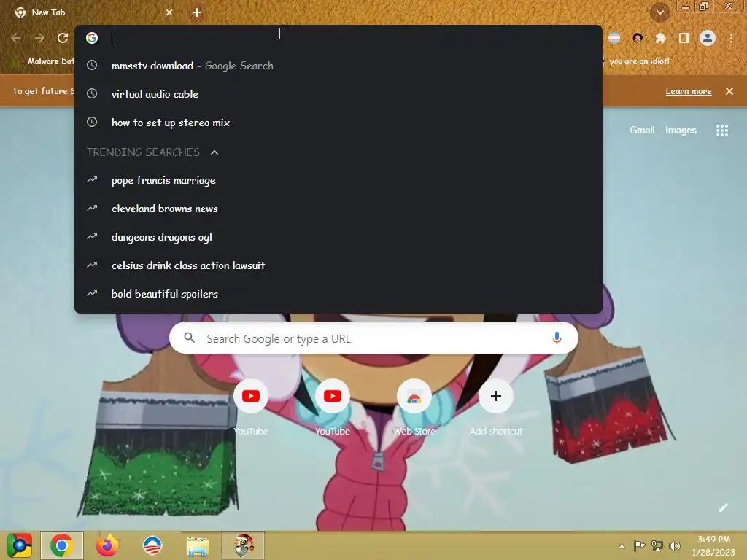Click Learn more in the infobar
Viewport: 747px width, 560px height.
689,91
